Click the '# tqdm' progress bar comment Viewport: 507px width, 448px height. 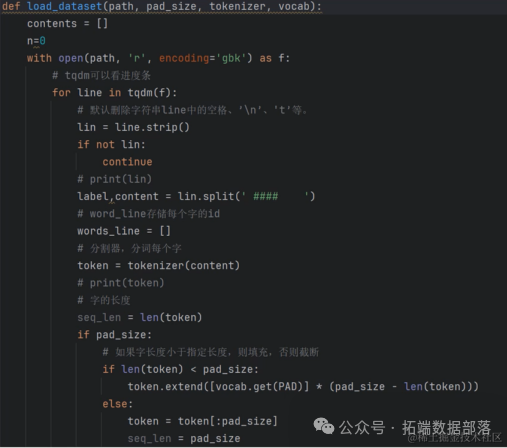click(101, 76)
